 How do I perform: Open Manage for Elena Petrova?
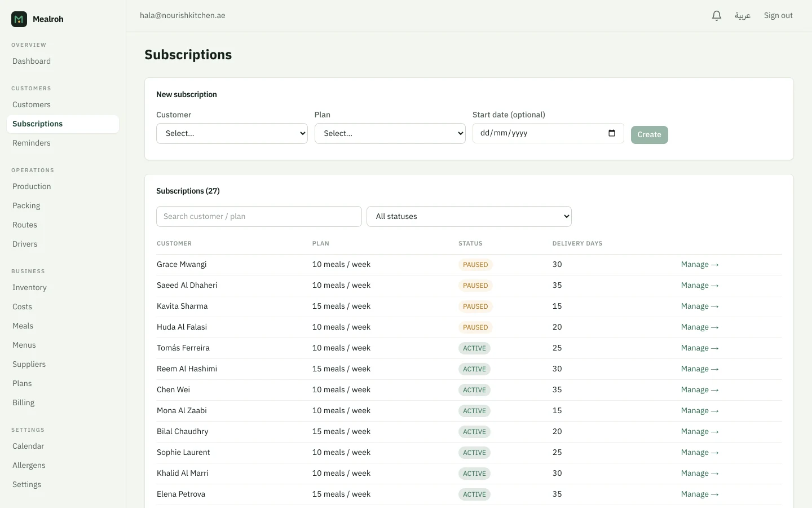(x=700, y=494)
